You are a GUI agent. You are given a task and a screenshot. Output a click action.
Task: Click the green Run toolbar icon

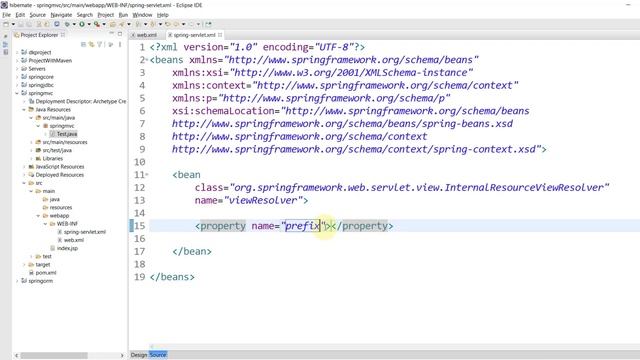82,24
